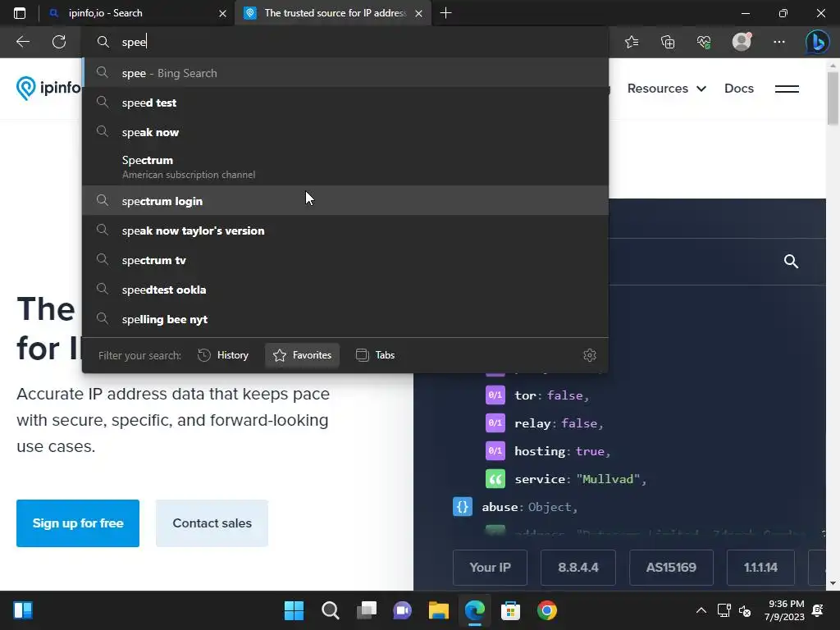This screenshot has width=840, height=630.
Task: Select the 'speedtest ookla' suggestion
Action: coord(345,290)
